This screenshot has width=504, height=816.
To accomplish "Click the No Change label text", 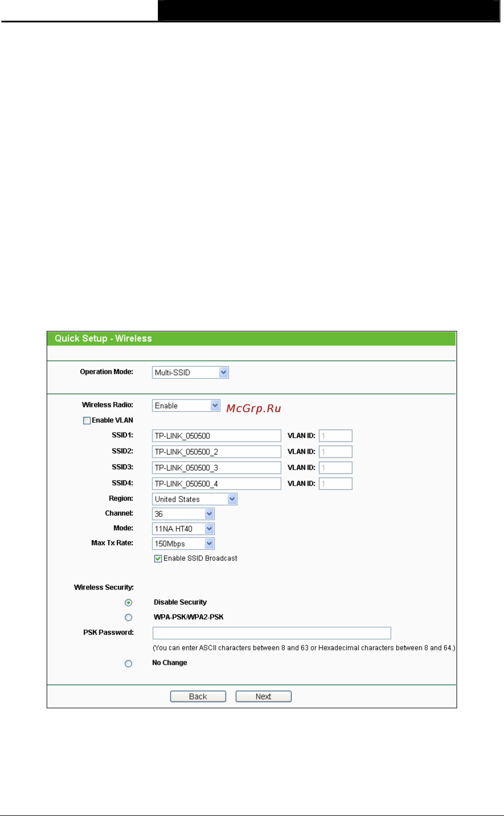I will pyautogui.click(x=169, y=663).
